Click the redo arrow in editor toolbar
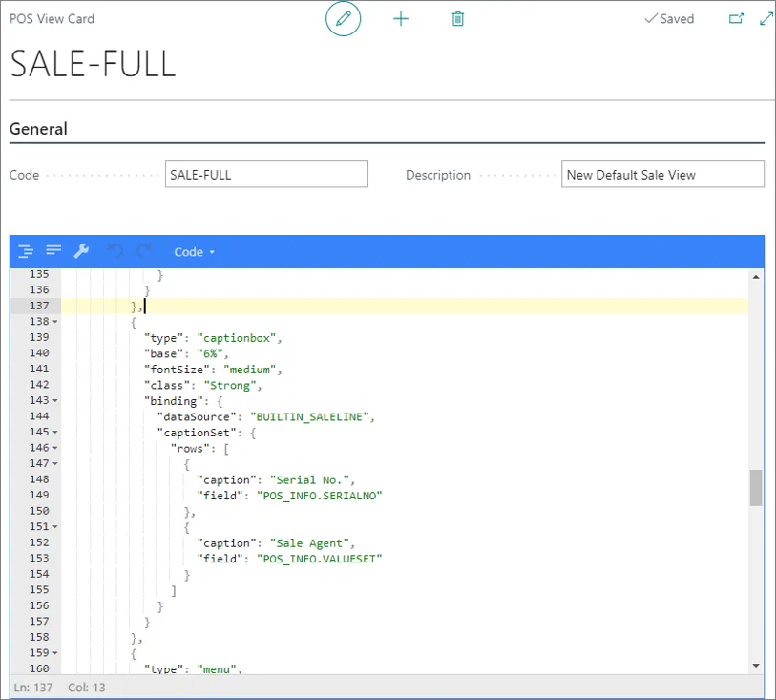Viewport: 776px width, 700px height. pyautogui.click(x=144, y=251)
